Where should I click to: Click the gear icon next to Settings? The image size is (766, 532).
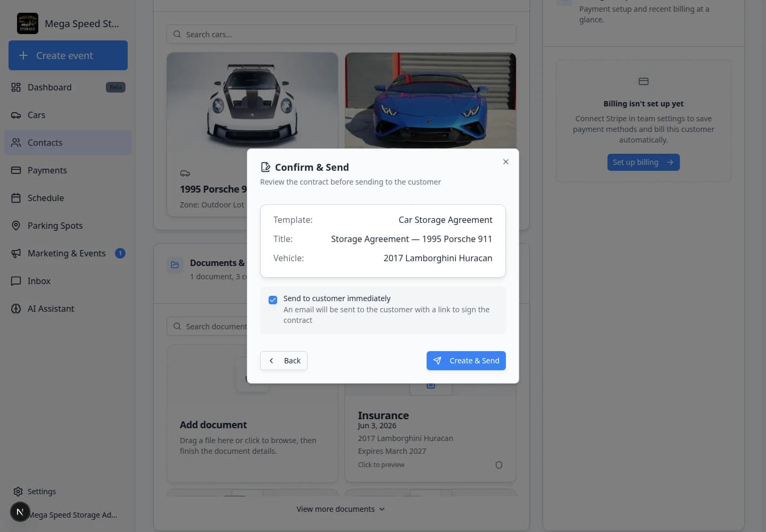tap(18, 492)
